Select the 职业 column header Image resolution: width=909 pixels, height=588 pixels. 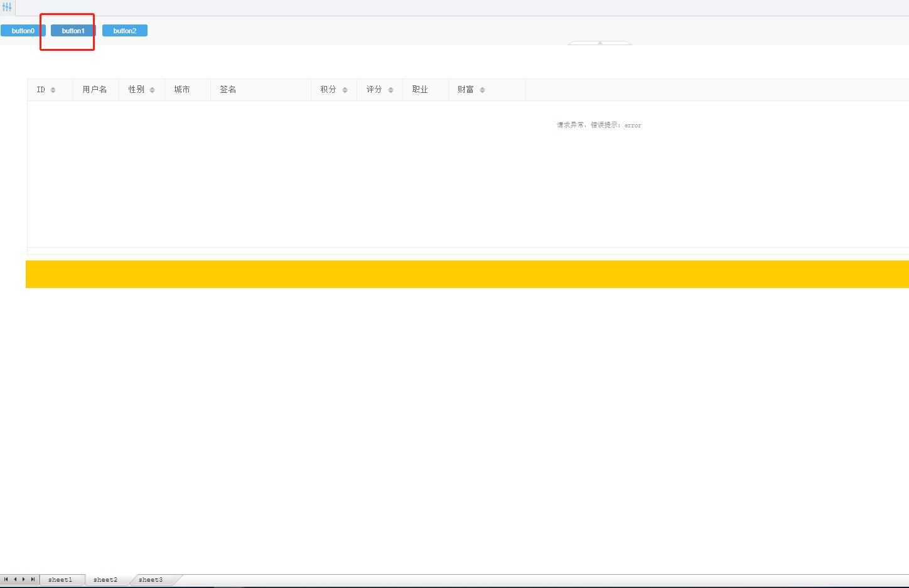(426, 90)
